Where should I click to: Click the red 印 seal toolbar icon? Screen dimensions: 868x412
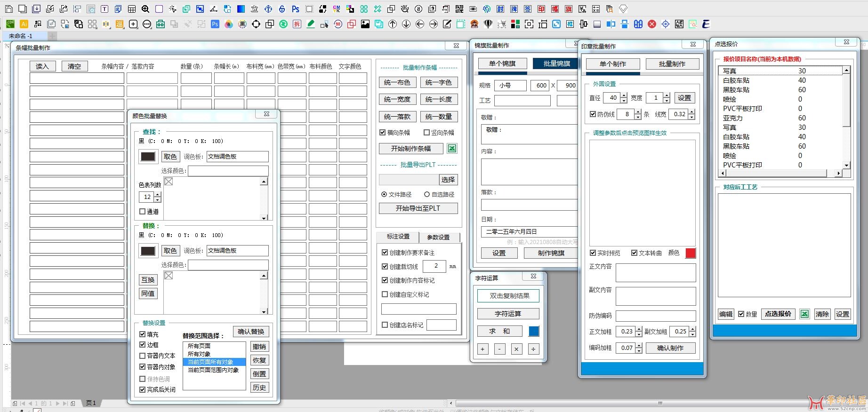(541, 9)
